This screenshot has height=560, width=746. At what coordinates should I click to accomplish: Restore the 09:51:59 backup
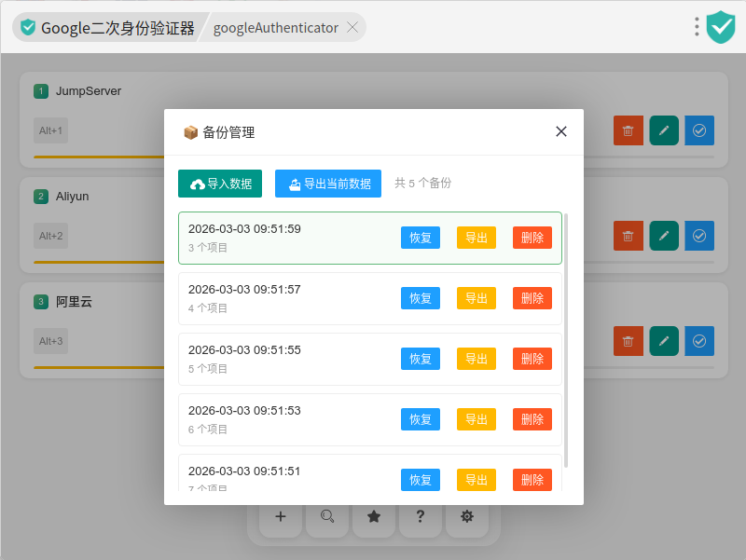tap(421, 238)
